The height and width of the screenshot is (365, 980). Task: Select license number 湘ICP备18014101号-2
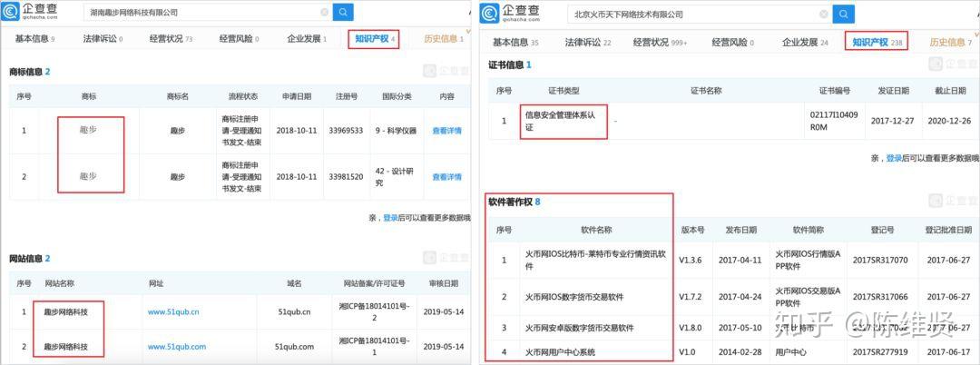[373, 311]
